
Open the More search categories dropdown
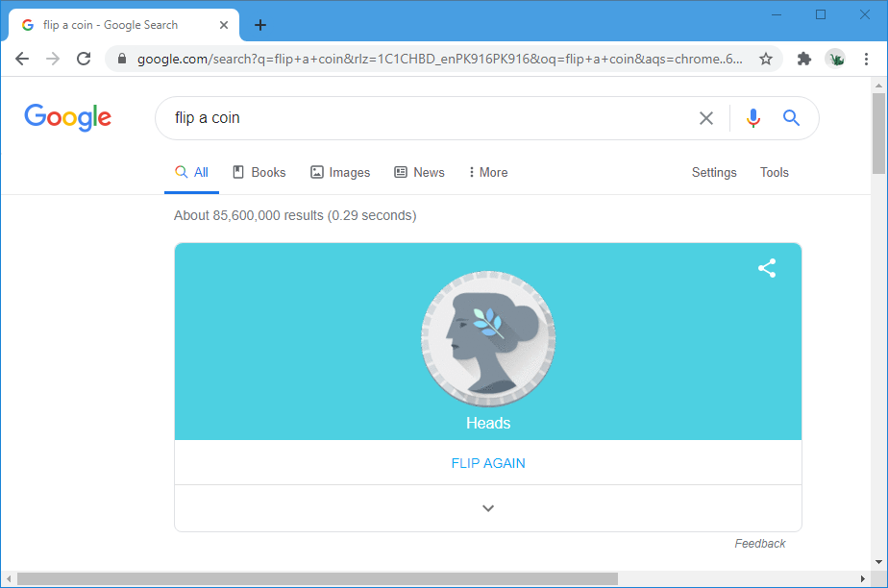(x=488, y=173)
